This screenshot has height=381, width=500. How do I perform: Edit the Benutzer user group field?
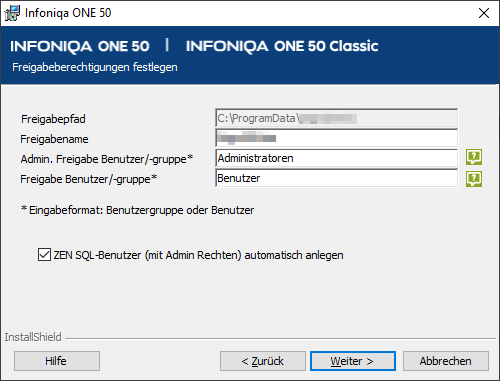coord(336,178)
